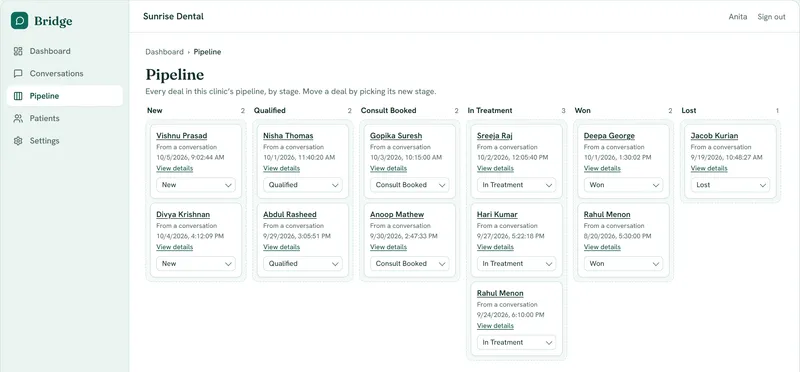The height and width of the screenshot is (372, 800).
Task: Click View details under Hari Kumar
Action: (x=495, y=247)
